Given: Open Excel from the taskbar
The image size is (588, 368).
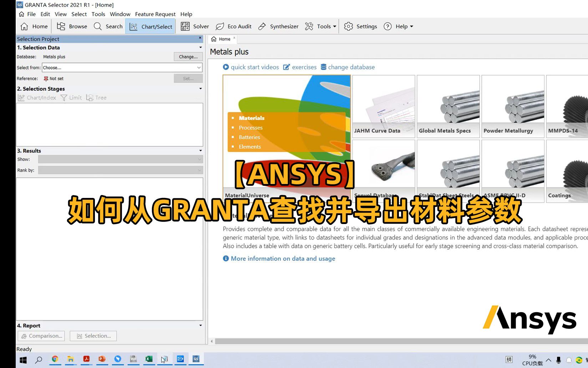Looking at the screenshot, I should pos(149,359).
